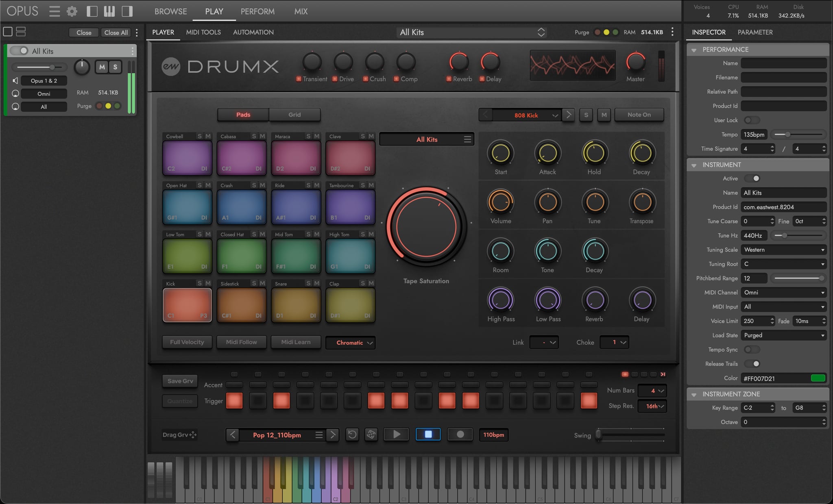Mute the Snare pad

click(317, 283)
